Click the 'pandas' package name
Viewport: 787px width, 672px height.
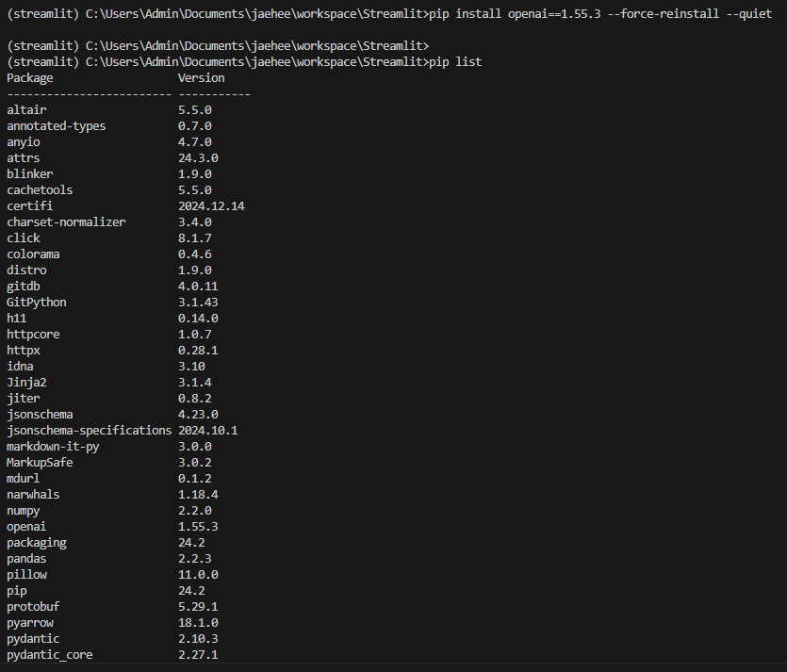pyautogui.click(x=26, y=560)
